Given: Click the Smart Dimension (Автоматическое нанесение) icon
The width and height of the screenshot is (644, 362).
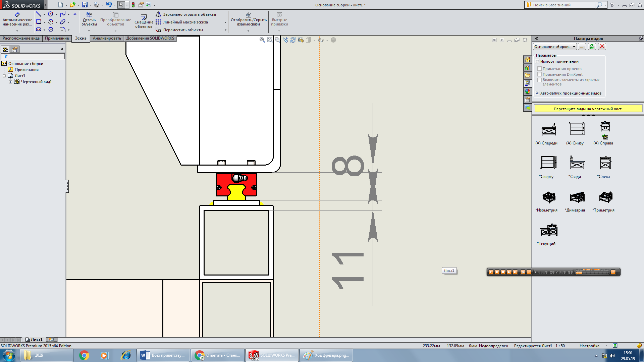Looking at the screenshot, I should point(17,15).
